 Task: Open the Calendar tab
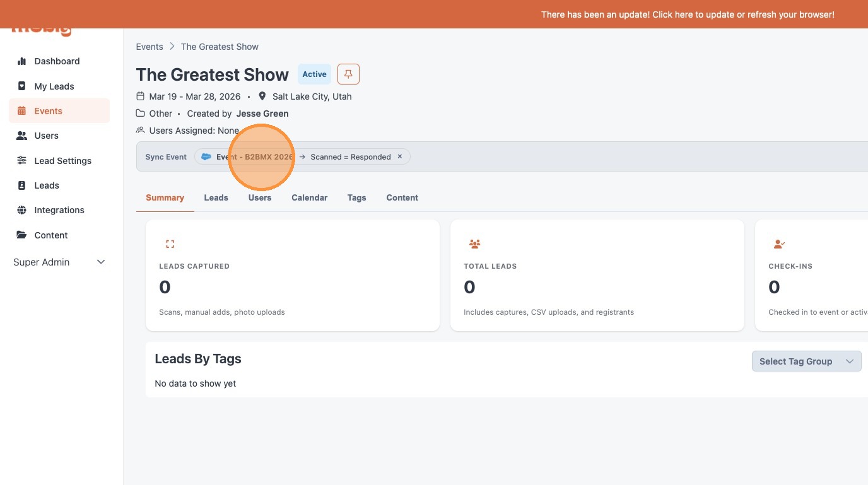click(x=309, y=198)
